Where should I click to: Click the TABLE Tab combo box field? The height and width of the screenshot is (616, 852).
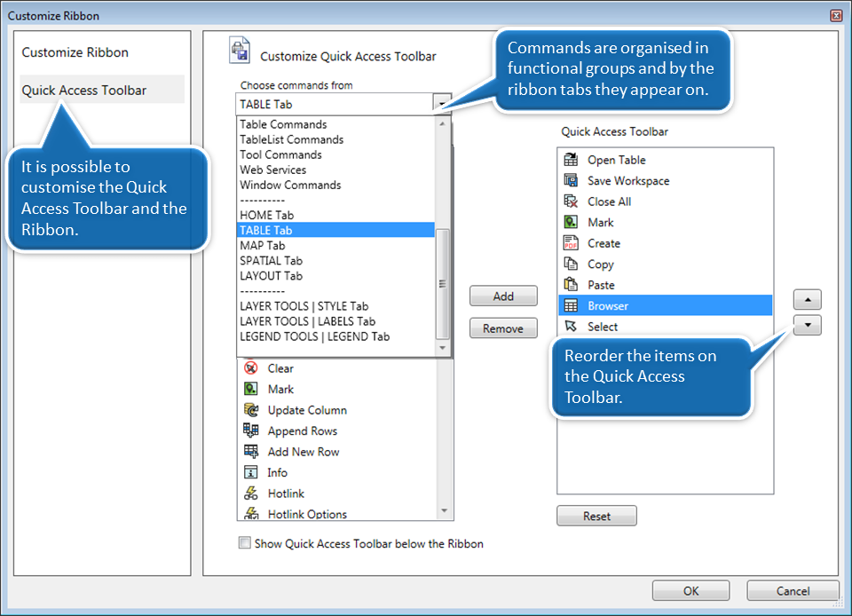(335, 104)
